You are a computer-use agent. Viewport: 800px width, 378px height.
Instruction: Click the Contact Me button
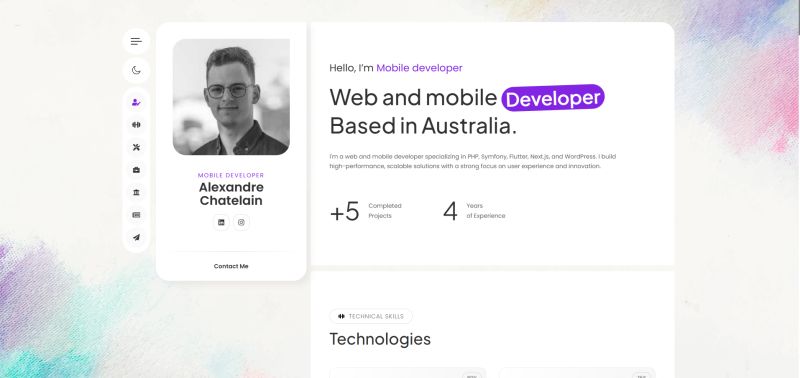coord(231,266)
